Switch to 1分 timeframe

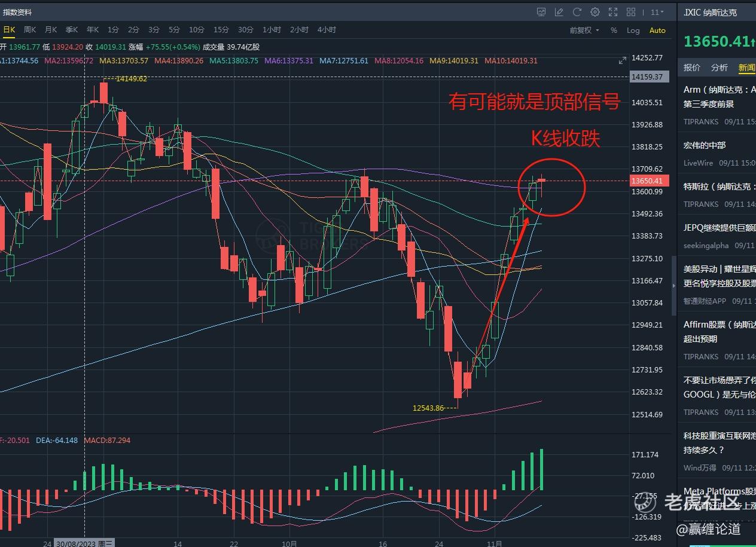click(113, 29)
